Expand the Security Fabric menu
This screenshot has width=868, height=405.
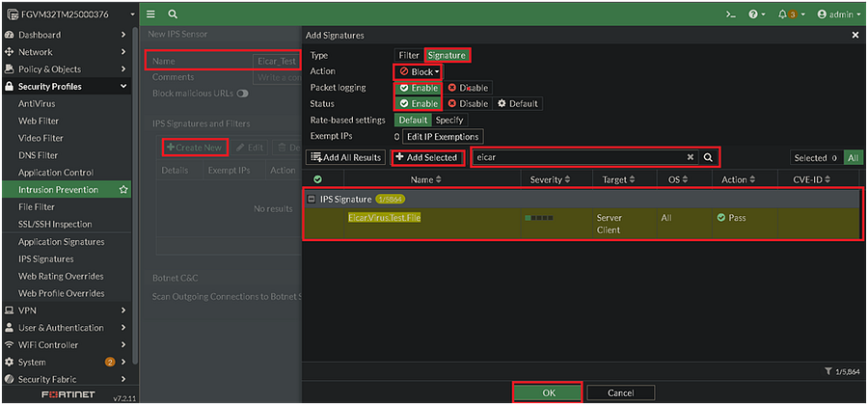(67, 379)
